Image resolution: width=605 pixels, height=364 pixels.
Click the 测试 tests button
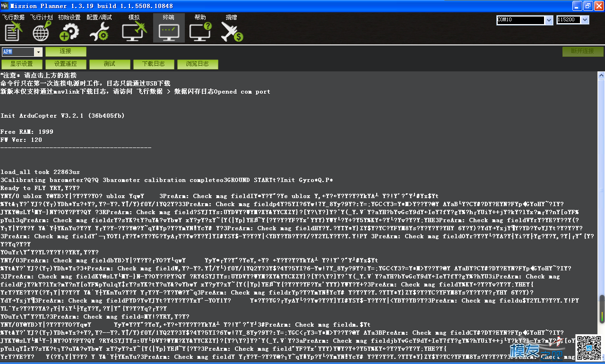(x=110, y=64)
